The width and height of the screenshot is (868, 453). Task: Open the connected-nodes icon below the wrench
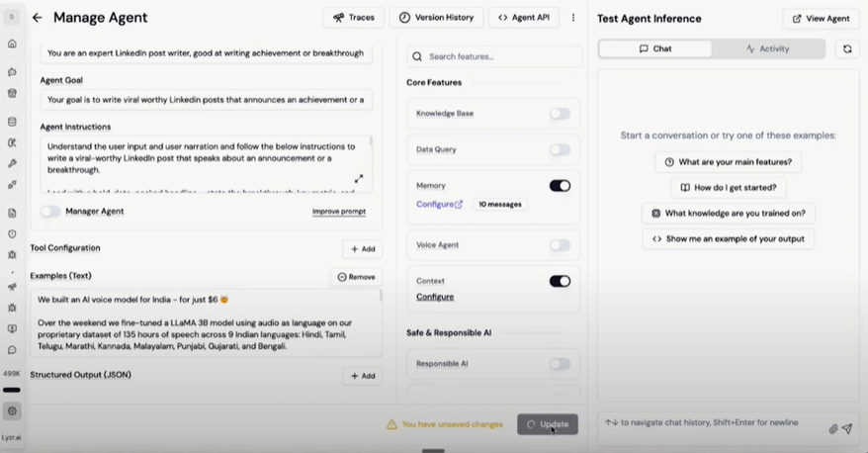point(12,184)
